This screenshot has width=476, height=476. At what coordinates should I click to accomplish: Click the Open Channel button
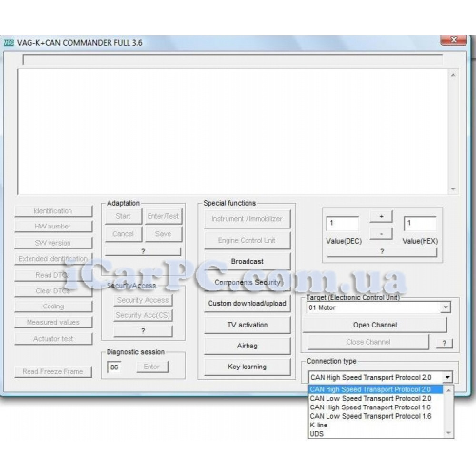(x=375, y=325)
